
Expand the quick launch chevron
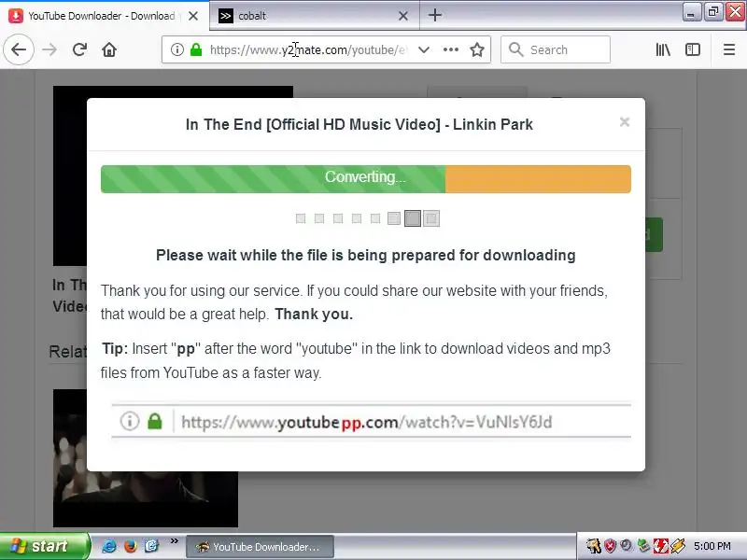click(x=175, y=540)
